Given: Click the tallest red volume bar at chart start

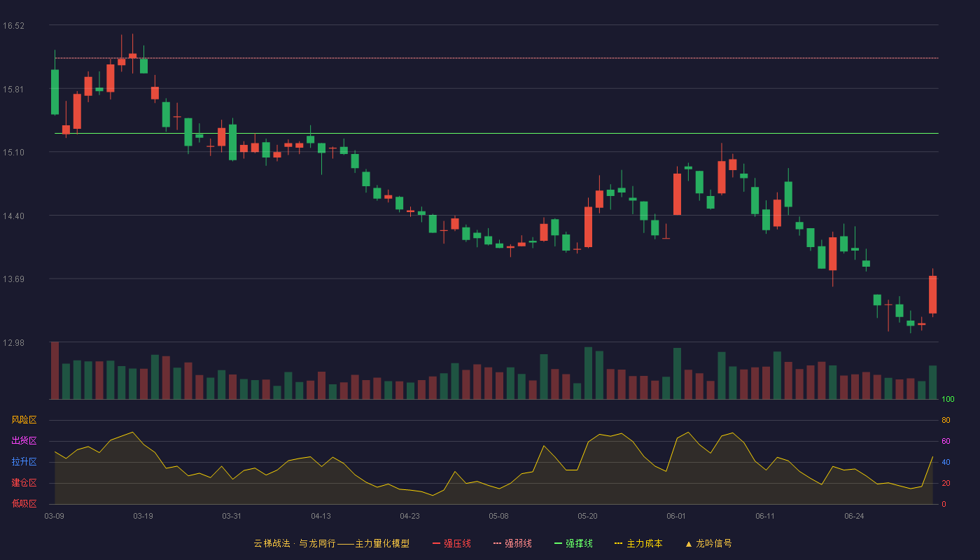Looking at the screenshot, I should tap(55, 370).
